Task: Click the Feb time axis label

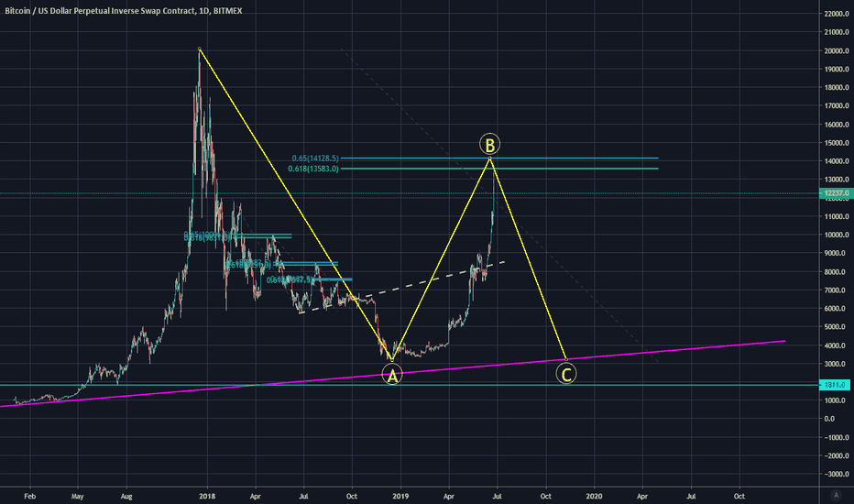Action: point(30,497)
